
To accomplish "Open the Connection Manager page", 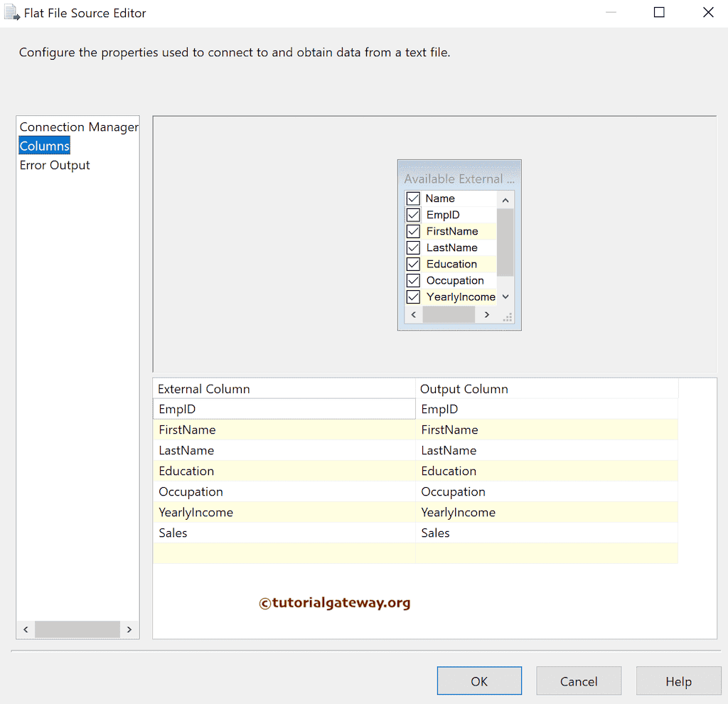I will [78, 127].
